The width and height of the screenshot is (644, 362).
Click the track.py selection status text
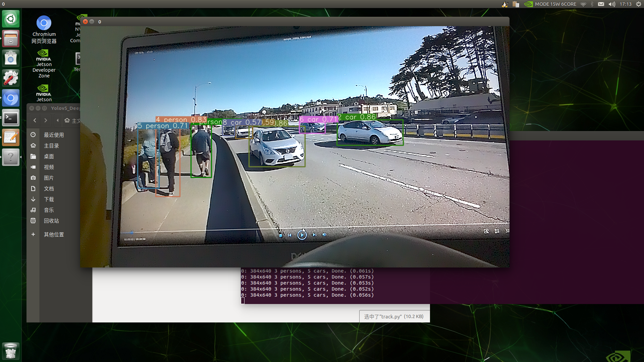tap(394, 316)
